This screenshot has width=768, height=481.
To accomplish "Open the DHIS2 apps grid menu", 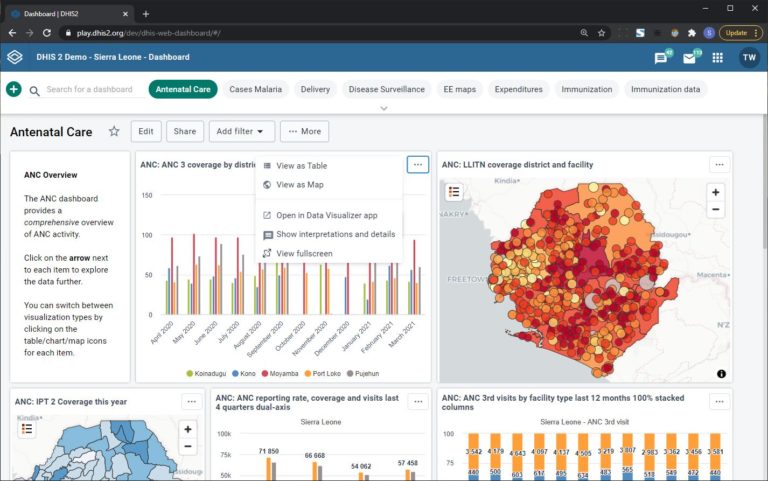I will (x=717, y=58).
